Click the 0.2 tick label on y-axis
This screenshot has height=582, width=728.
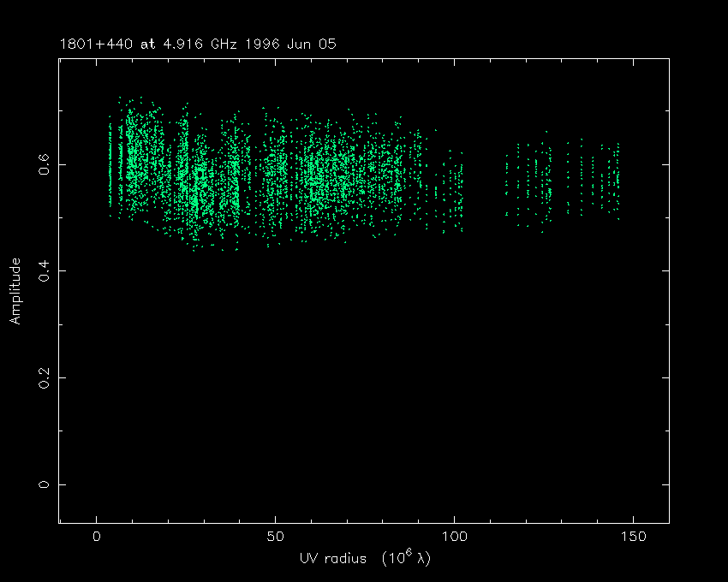click(43, 377)
